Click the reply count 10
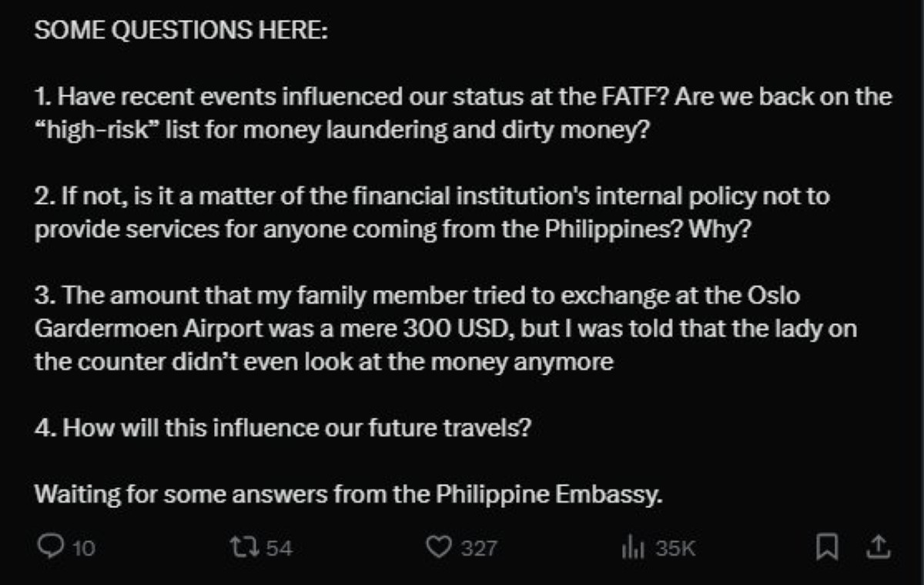Viewport: 924px width, 585px height. (x=84, y=548)
